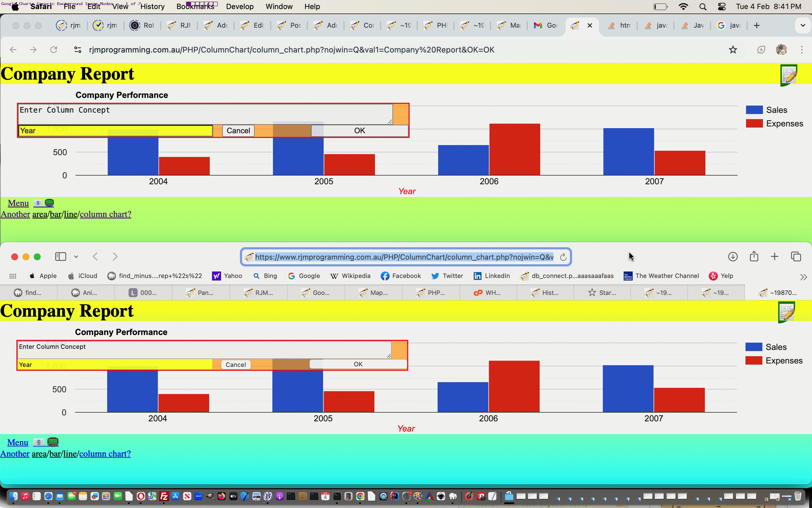Go back in the Safari window

95,257
